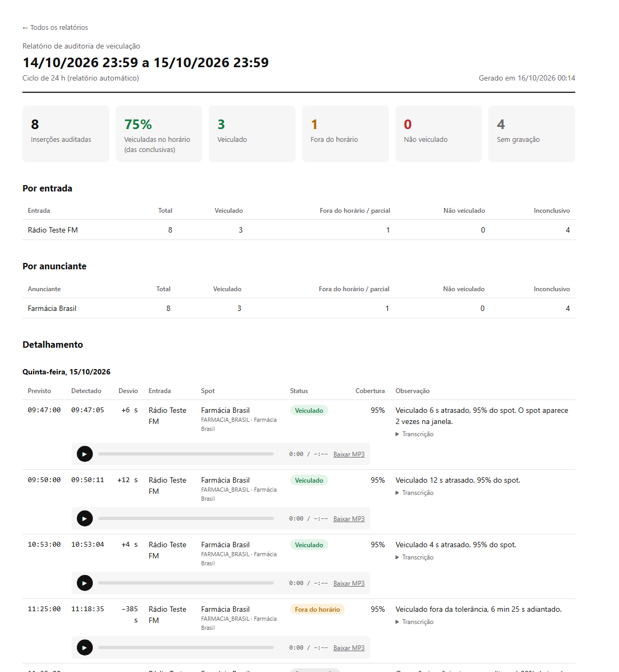This screenshot has width=619, height=672.
Task: Click the Quinta-feira, 15/10/2026 date heading
Action: click(67, 372)
